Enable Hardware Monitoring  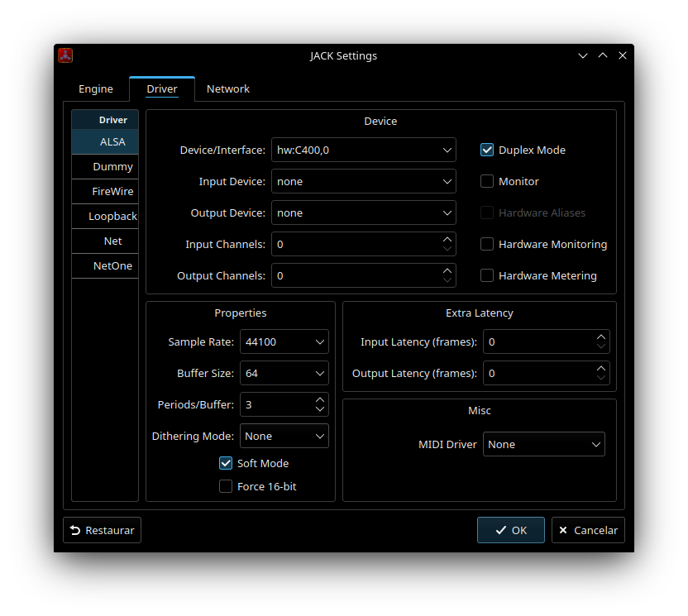pos(487,245)
